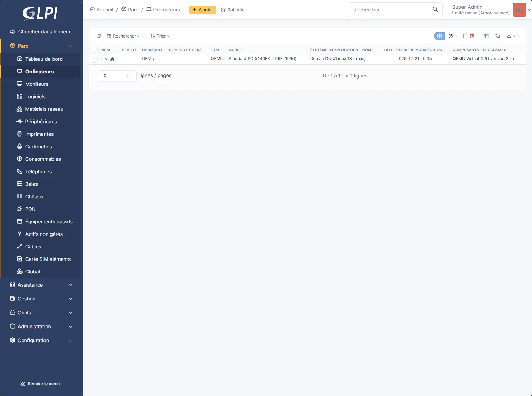Refresh the computers list
The image size is (532, 396).
498,36
